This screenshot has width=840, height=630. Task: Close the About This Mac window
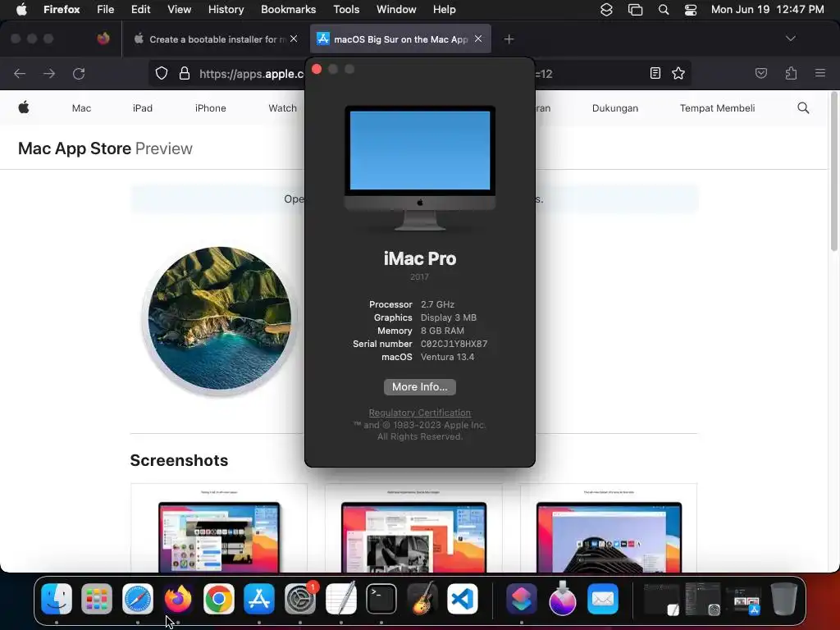(317, 69)
